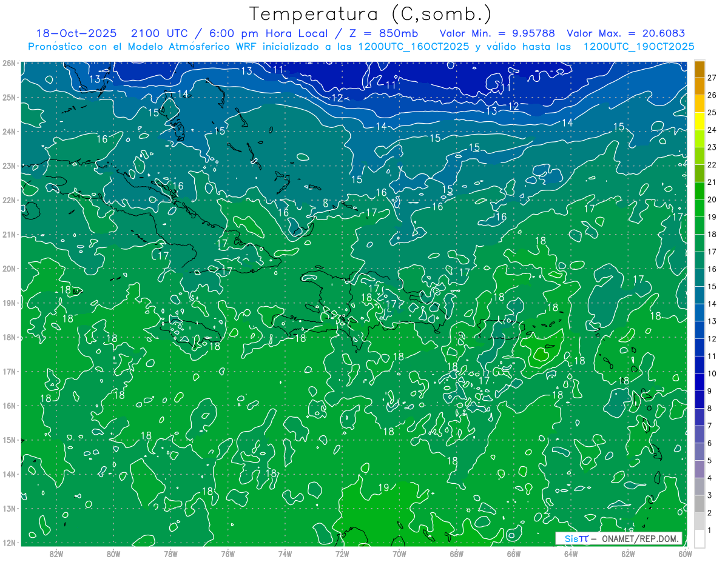The width and height of the screenshot is (728, 562).
Task: Click the '70W' longitude axis label
Action: coord(399,554)
